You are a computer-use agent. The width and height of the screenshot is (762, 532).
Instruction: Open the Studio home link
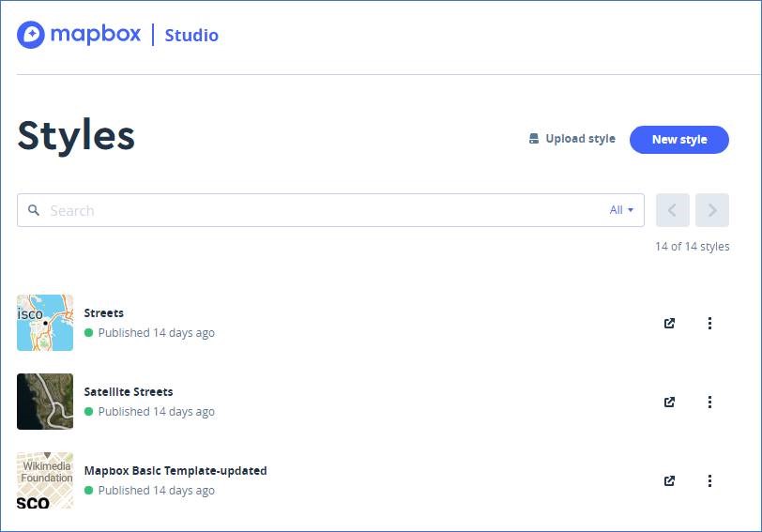point(191,35)
